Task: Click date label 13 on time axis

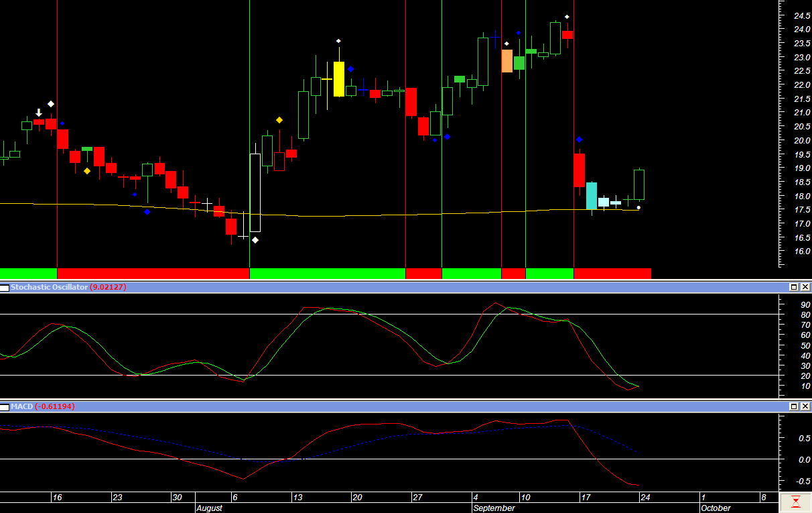Action: pyautogui.click(x=297, y=498)
